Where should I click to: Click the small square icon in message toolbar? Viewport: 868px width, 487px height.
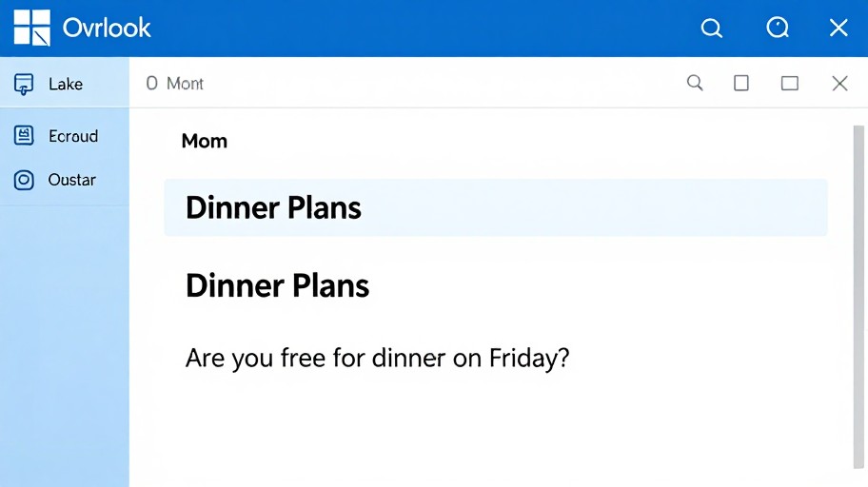click(741, 84)
